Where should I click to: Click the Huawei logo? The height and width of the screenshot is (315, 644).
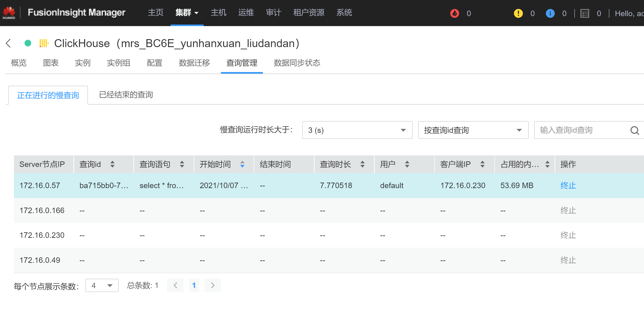[x=9, y=13]
